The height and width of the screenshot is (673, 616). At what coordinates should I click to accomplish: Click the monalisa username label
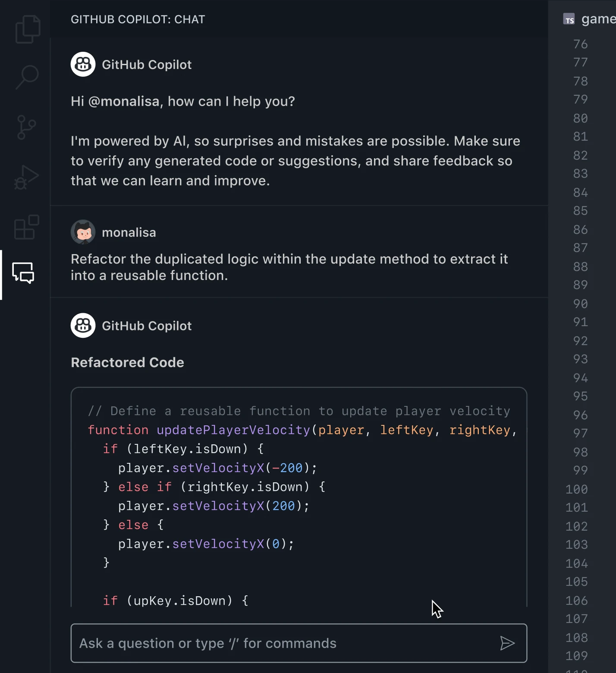point(129,233)
